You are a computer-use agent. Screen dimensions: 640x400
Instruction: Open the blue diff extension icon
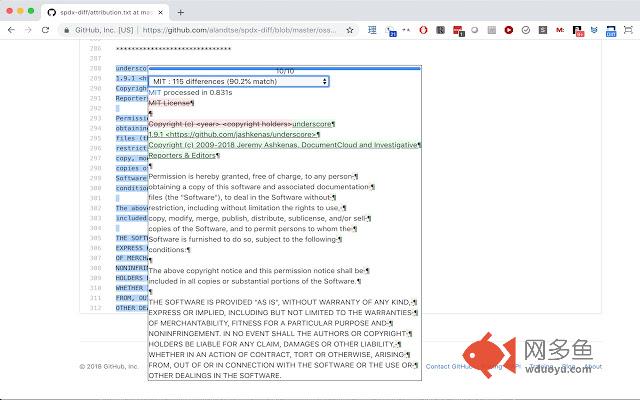pos(611,31)
